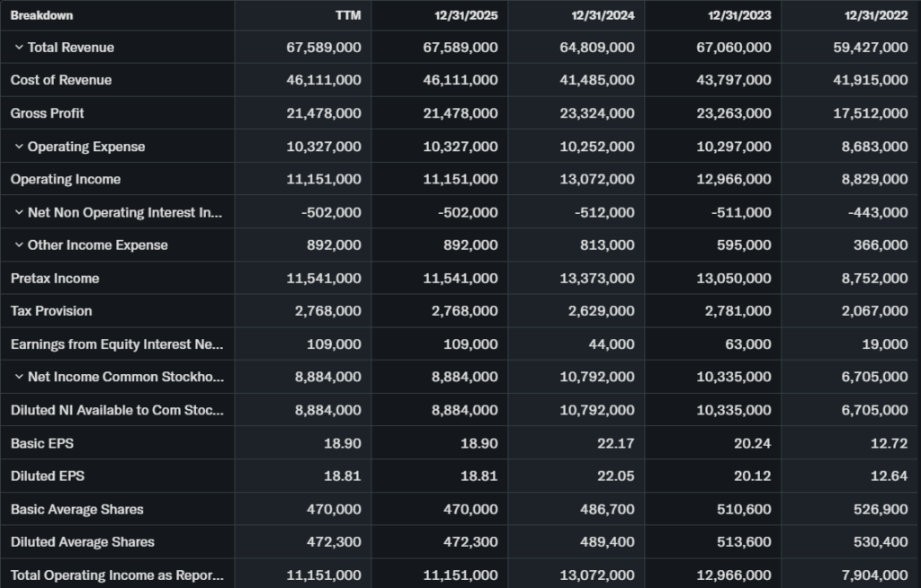
Task: Click the Breakdown header label
Action: point(41,15)
